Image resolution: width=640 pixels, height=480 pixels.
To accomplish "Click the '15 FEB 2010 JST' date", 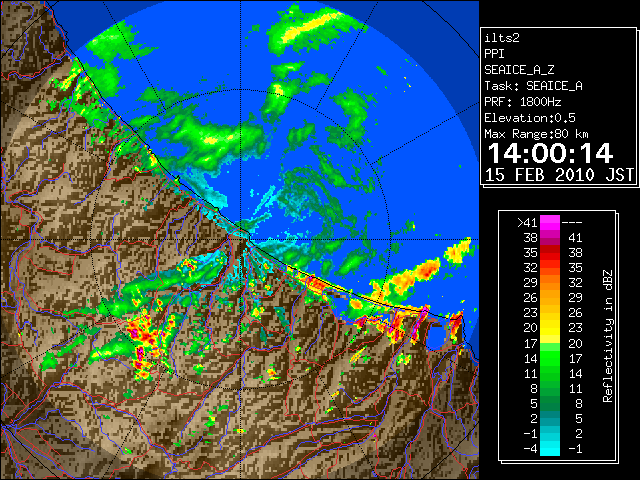I will (x=560, y=175).
